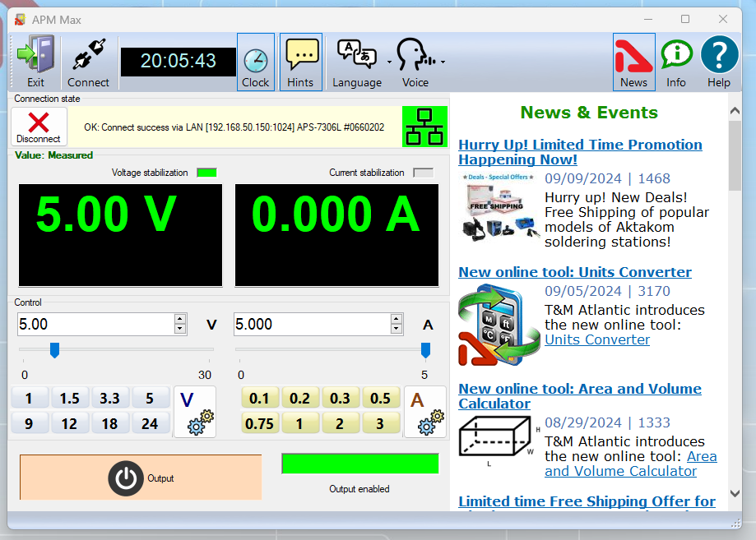This screenshot has width=756, height=540.
Task: Toggle the Output power button
Action: coord(141,478)
